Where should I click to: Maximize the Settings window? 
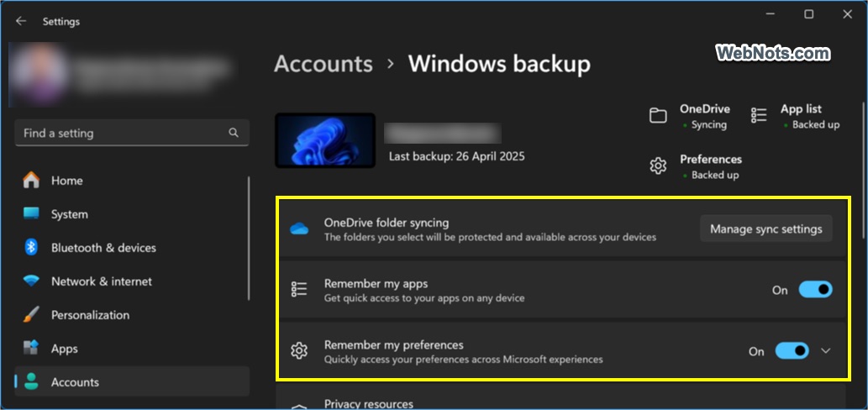[809, 14]
